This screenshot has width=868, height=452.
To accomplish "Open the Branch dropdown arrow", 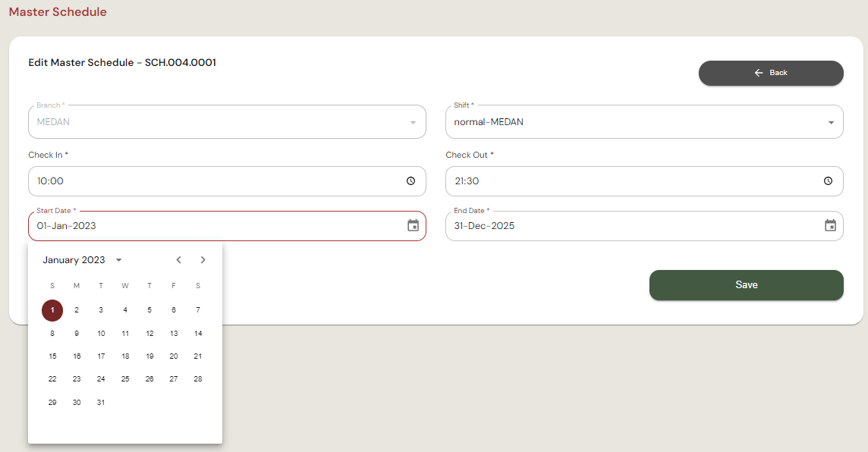I will [x=413, y=122].
